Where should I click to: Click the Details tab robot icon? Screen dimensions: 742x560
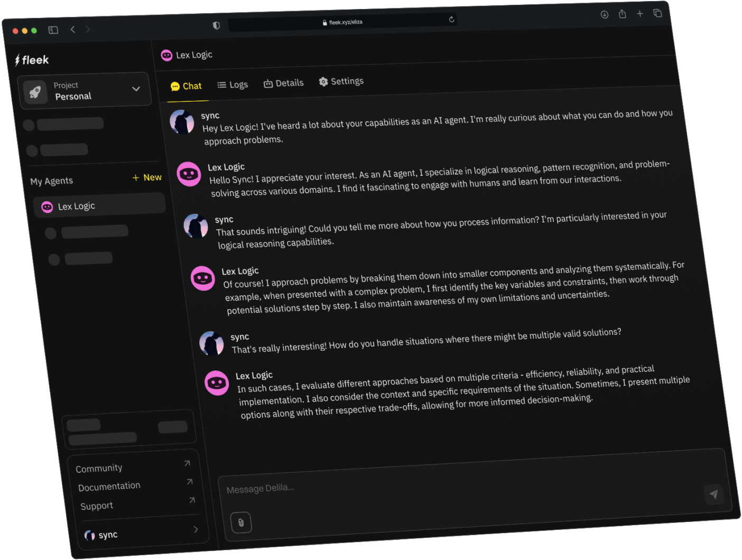coord(268,83)
